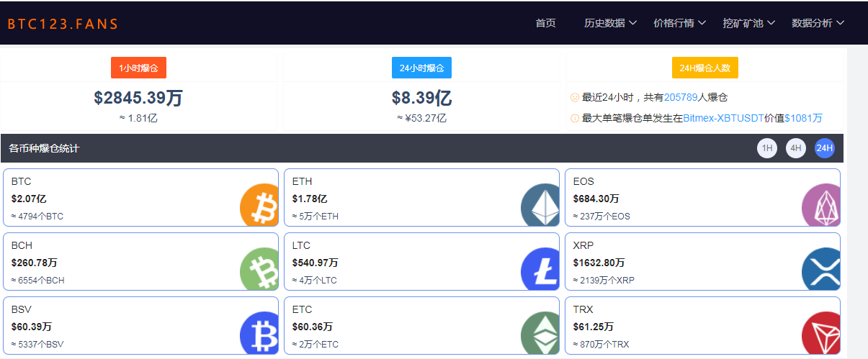
Task: Click the BCH coin name label
Action: click(x=22, y=245)
